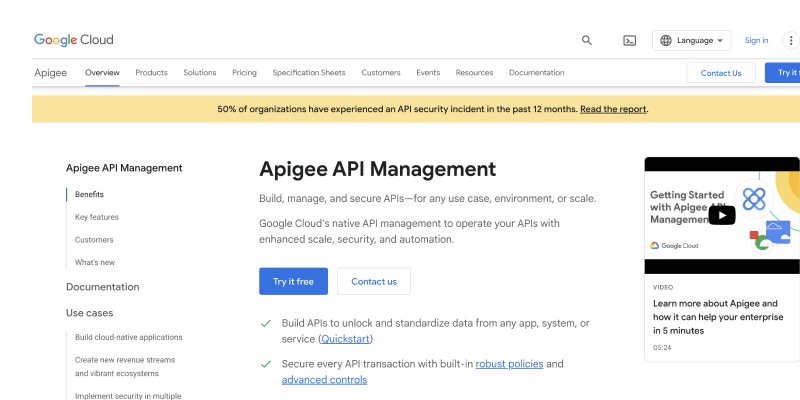Click the 05:24 video duration text
The width and height of the screenshot is (800, 400).
point(662,347)
